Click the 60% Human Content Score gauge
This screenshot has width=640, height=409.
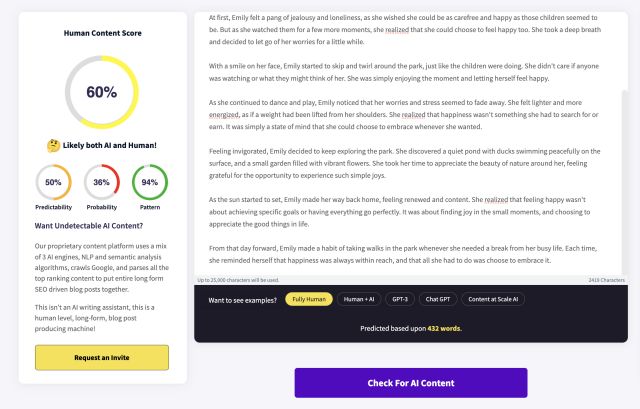point(102,92)
